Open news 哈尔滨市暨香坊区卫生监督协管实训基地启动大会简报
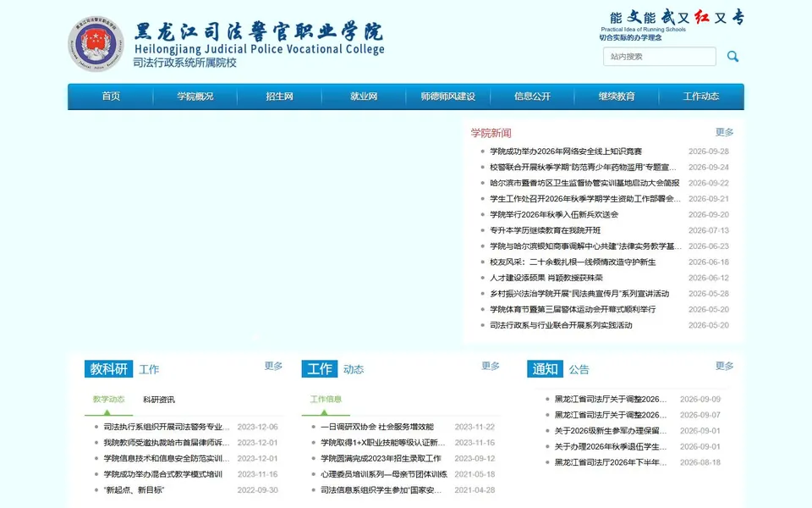 pyautogui.click(x=584, y=183)
